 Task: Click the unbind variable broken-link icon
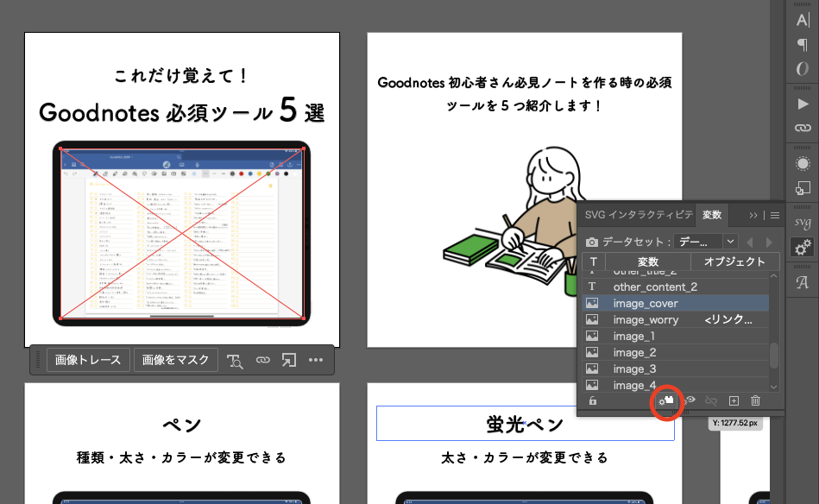coord(711,401)
